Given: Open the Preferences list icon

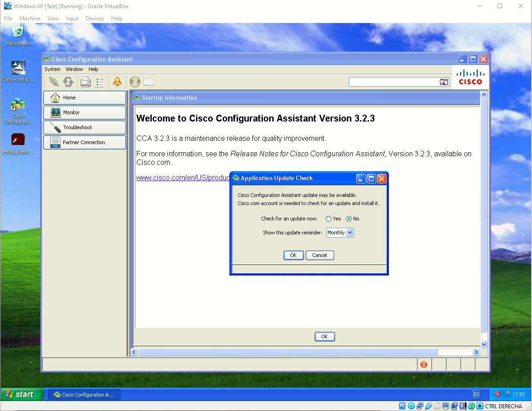Looking at the screenshot, I should pos(100,82).
